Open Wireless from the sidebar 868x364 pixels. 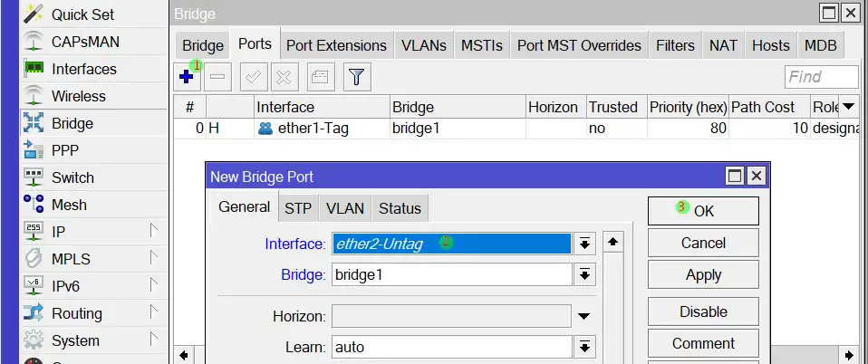78,96
